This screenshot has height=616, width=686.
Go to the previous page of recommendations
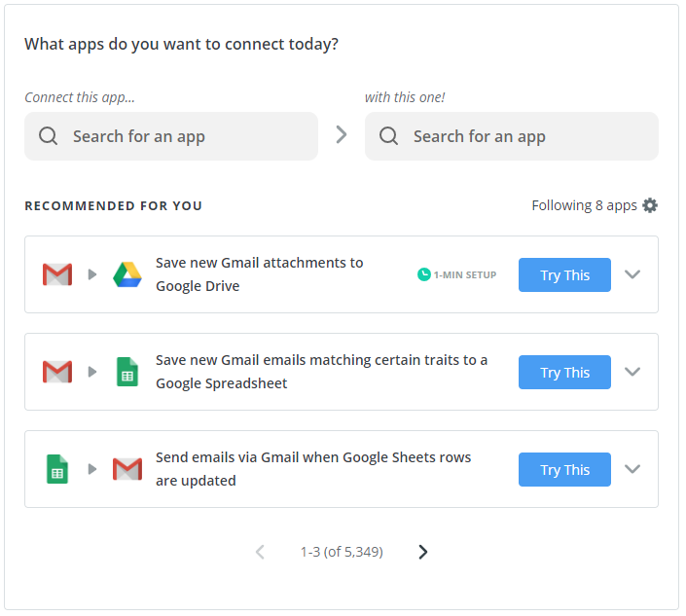(x=260, y=552)
